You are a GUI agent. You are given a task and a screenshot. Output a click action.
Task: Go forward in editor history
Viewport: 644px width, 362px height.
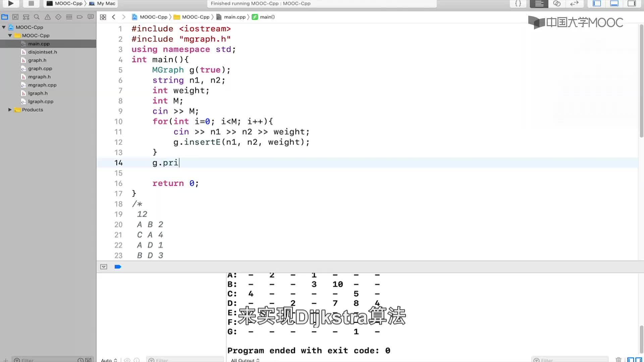click(124, 17)
